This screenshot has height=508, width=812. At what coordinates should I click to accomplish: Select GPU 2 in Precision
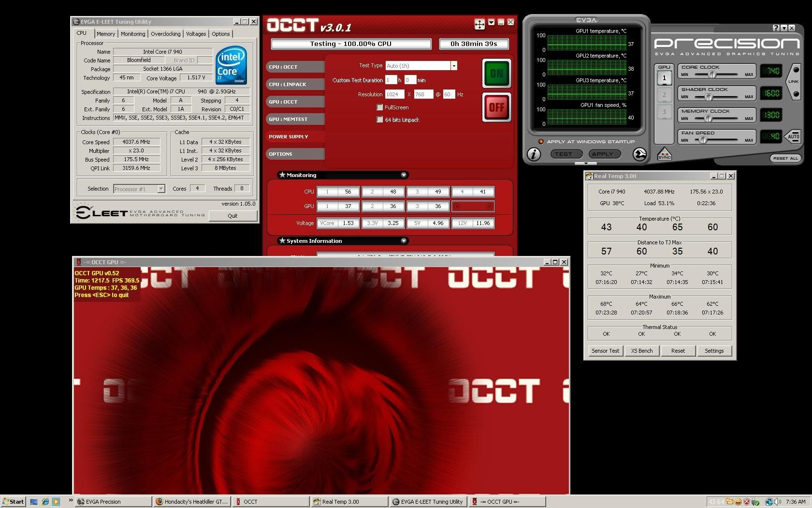pyautogui.click(x=664, y=94)
